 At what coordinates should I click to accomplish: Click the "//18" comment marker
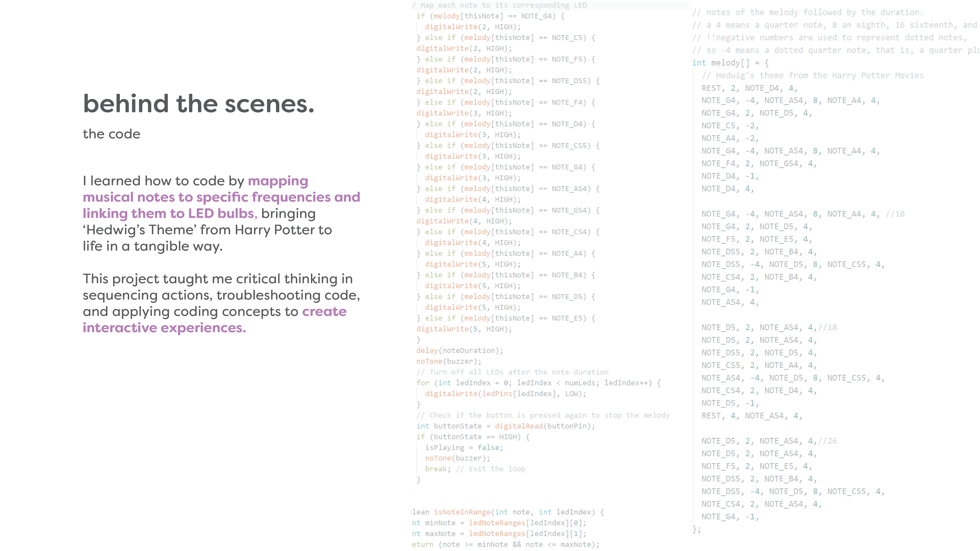[827, 327]
